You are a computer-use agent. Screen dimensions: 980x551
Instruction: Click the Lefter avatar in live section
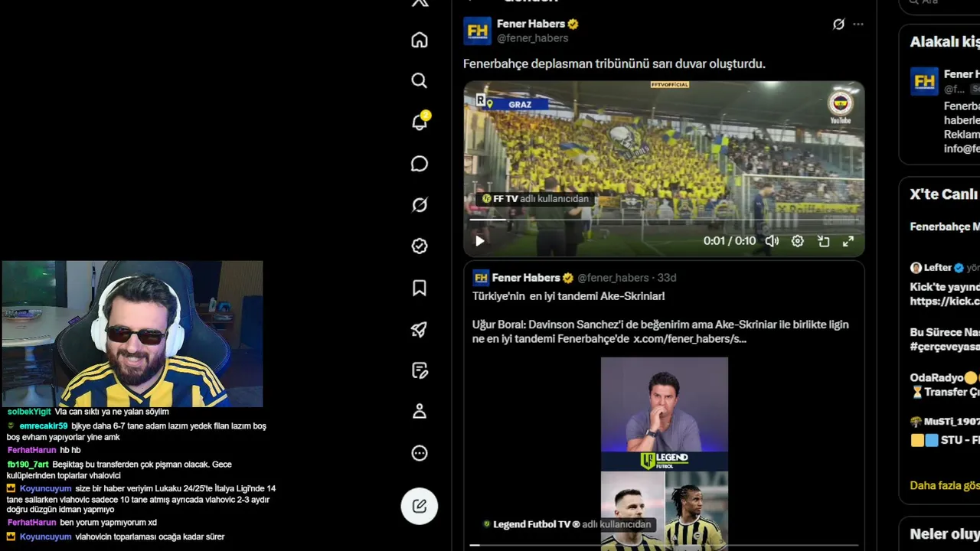coord(916,268)
